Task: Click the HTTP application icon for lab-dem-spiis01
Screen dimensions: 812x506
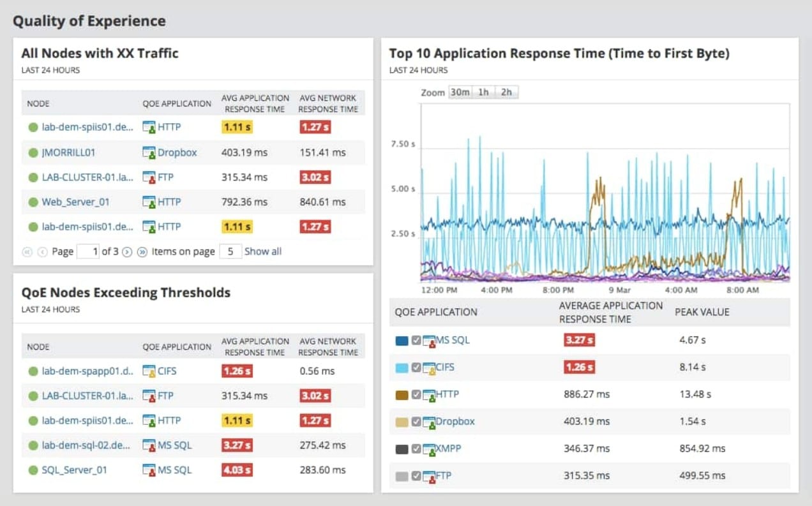Action: click(150, 126)
